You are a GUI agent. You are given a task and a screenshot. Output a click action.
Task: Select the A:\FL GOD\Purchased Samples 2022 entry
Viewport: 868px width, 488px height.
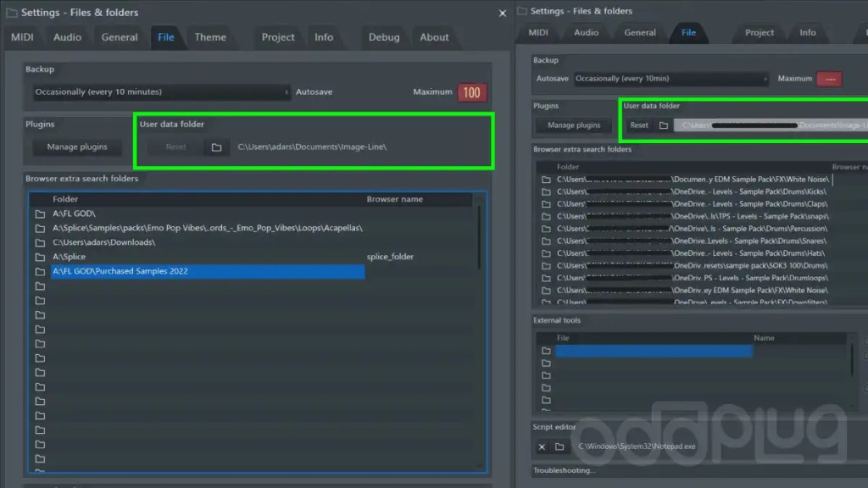click(208, 271)
